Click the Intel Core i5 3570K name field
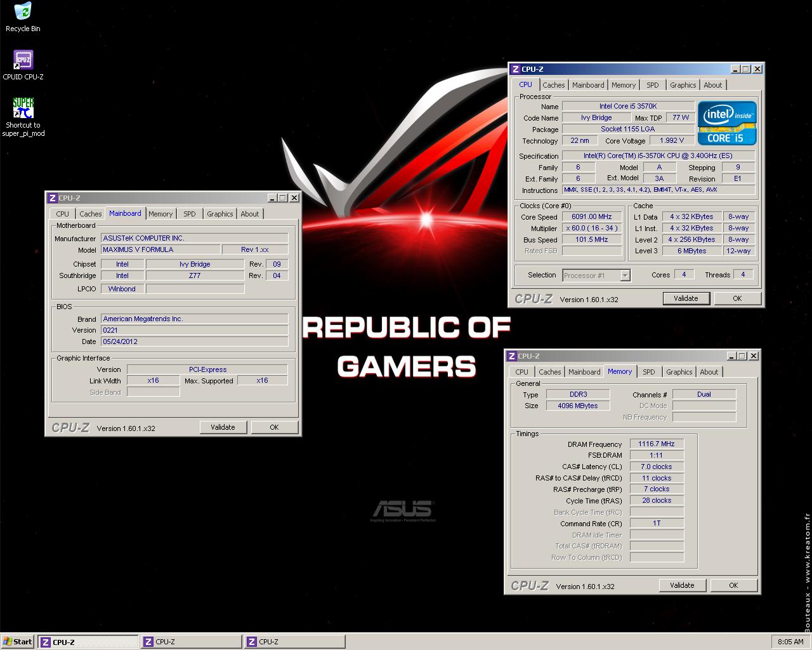812x650 pixels. [x=628, y=106]
